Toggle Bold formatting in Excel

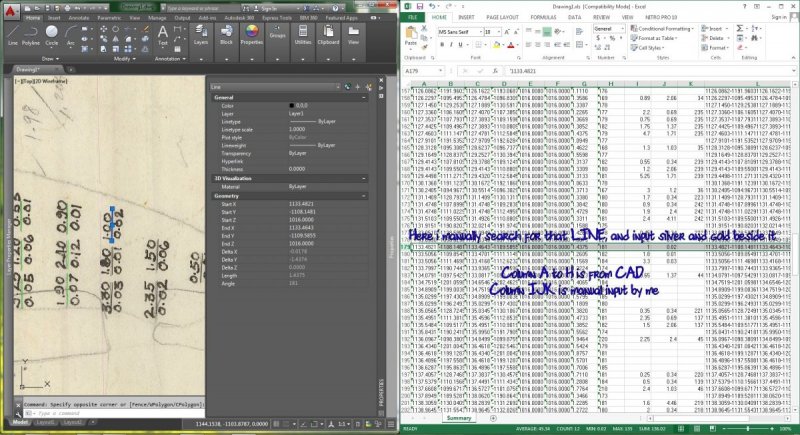(x=442, y=45)
